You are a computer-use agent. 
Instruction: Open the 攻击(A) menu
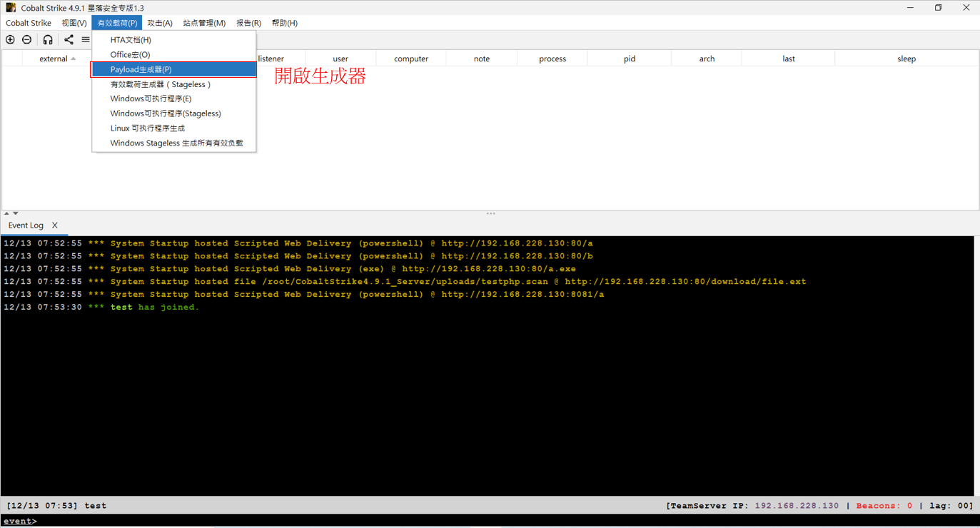click(x=160, y=23)
